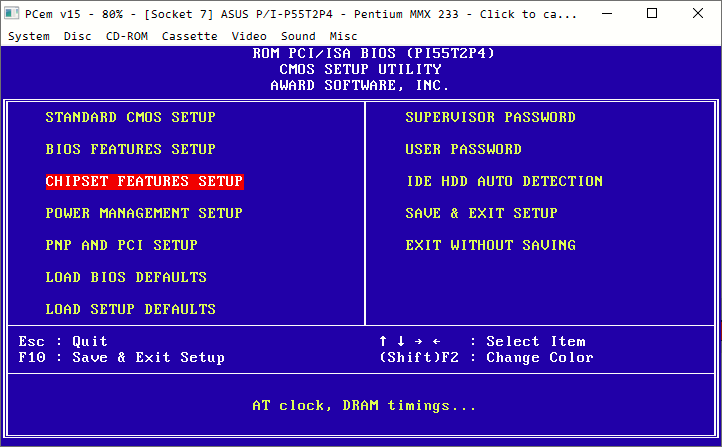Select SAVE & EXIT SETUP option
722x447 pixels.
click(x=481, y=213)
